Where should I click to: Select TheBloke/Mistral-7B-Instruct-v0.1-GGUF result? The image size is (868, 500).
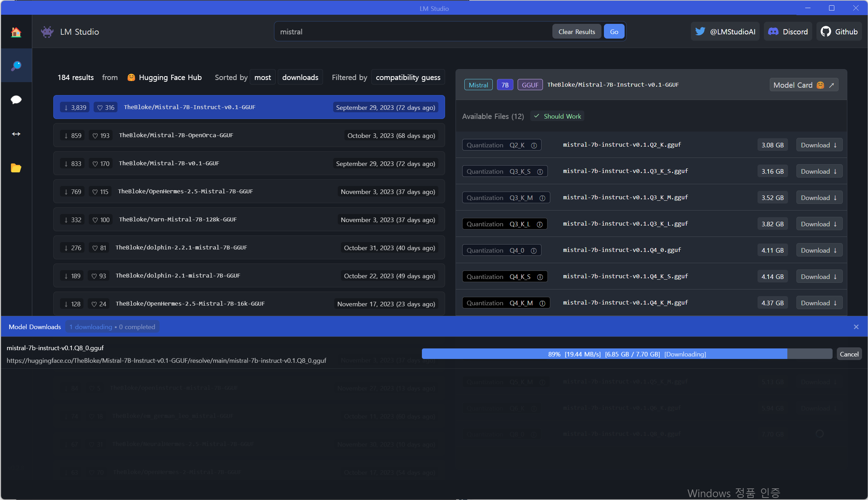(x=249, y=107)
